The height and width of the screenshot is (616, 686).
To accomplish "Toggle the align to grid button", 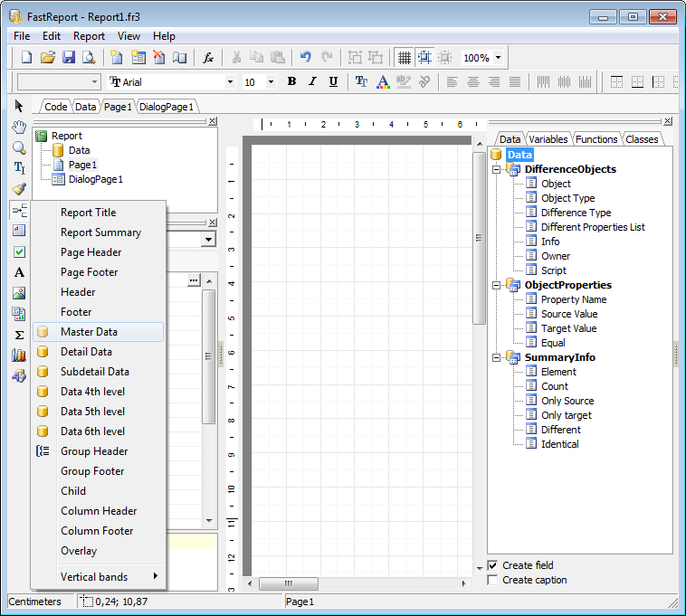I will tap(424, 57).
